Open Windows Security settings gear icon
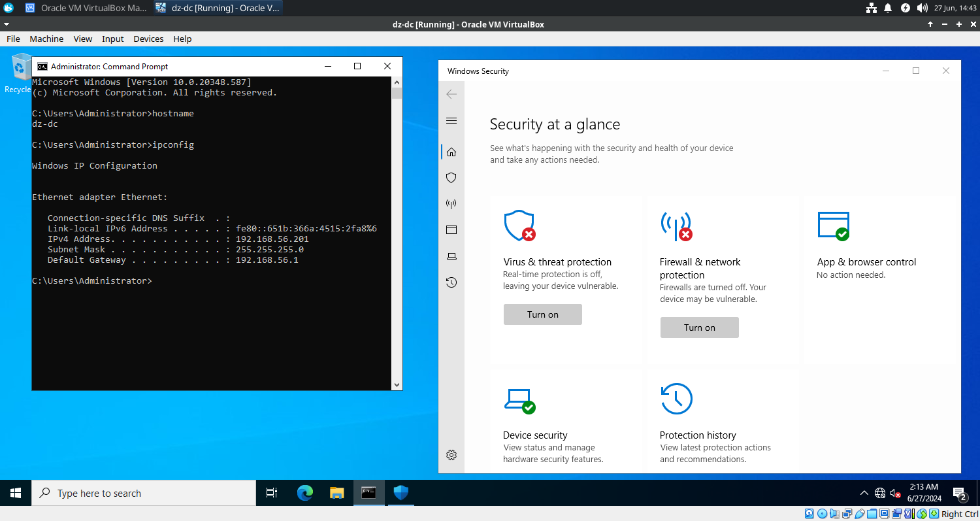The image size is (980, 521). 451,455
